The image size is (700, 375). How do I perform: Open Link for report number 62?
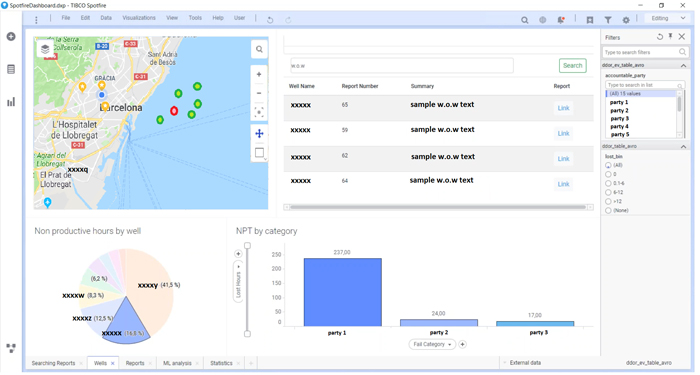click(563, 159)
